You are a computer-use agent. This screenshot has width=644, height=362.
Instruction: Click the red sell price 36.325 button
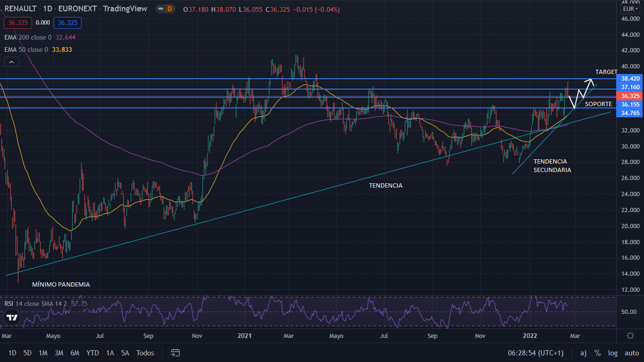[17, 23]
